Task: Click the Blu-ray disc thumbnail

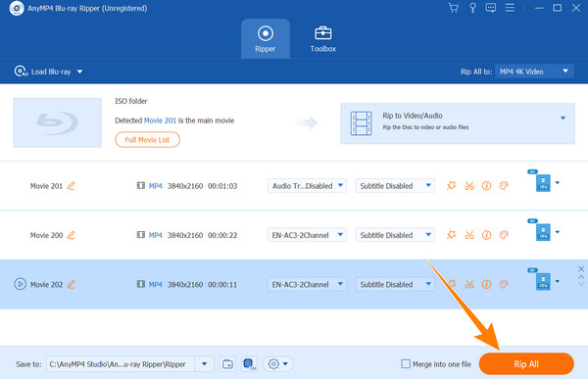Action: coord(58,122)
